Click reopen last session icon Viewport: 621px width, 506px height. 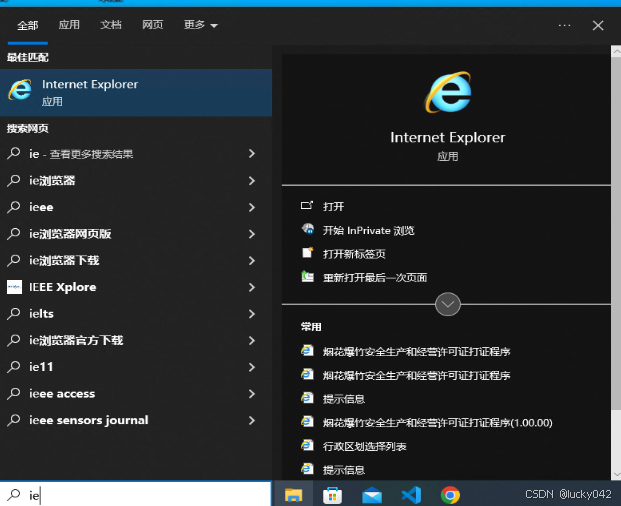(307, 276)
